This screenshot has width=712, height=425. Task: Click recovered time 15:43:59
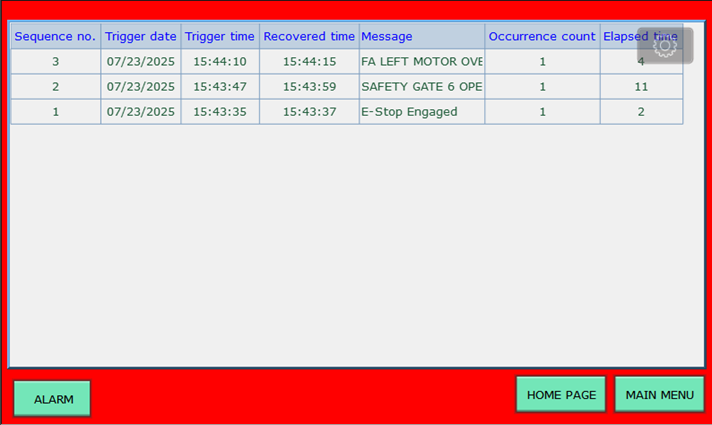pyautogui.click(x=309, y=87)
